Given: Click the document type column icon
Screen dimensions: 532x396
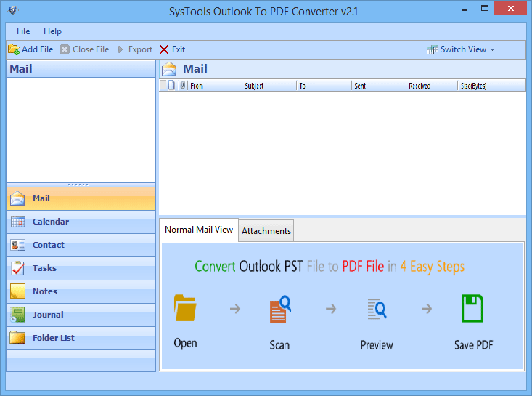Looking at the screenshot, I should pos(172,85).
